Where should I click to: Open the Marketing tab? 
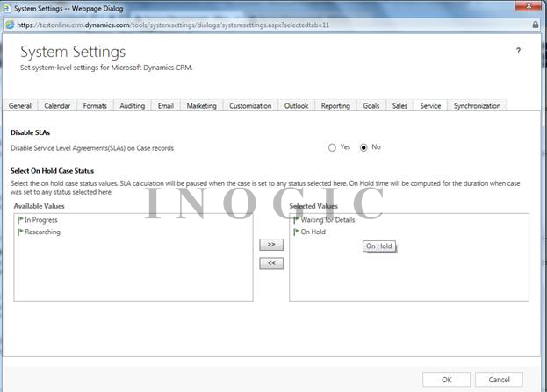202,105
